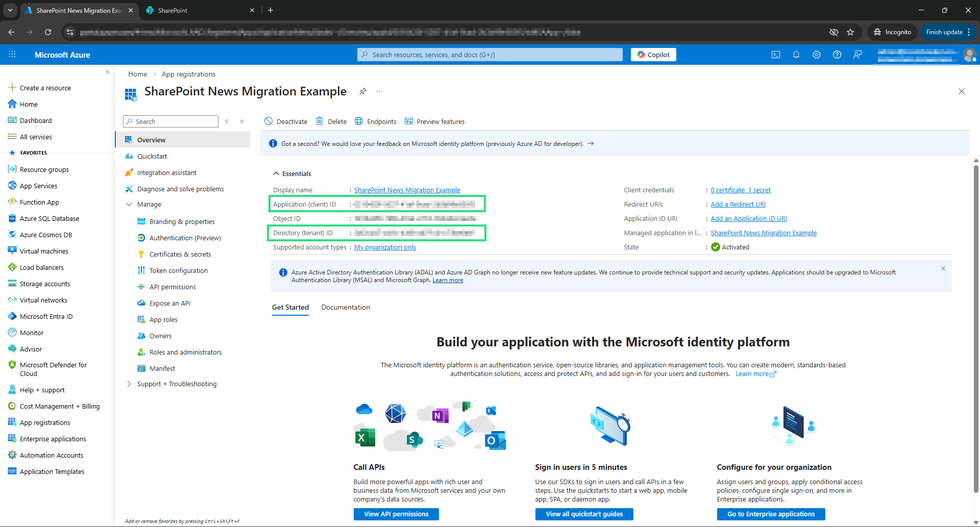Open the Azure portal hamburger menu
Screen dimensions: 980x527
click(x=12, y=55)
